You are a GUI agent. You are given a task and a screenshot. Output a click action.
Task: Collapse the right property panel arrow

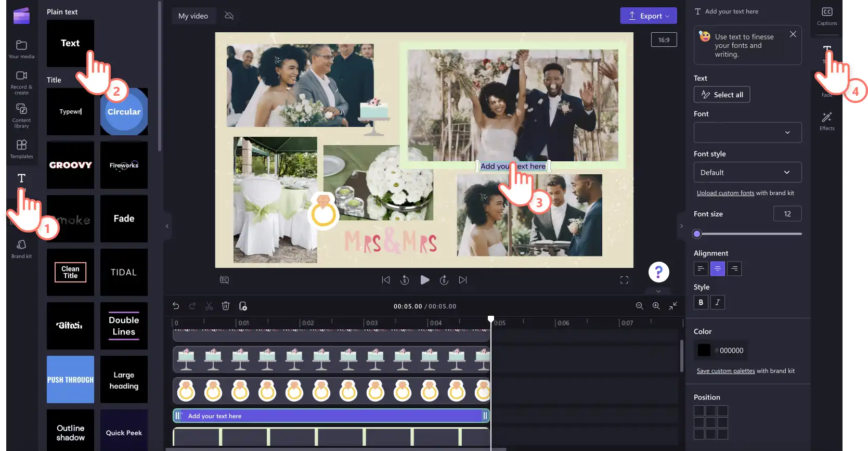coord(681,226)
